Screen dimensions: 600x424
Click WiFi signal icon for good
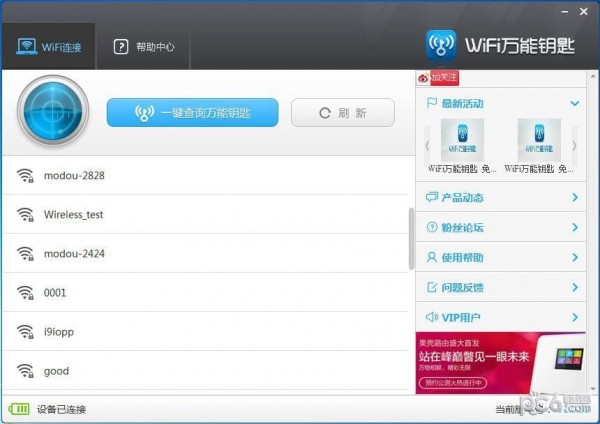pos(25,371)
